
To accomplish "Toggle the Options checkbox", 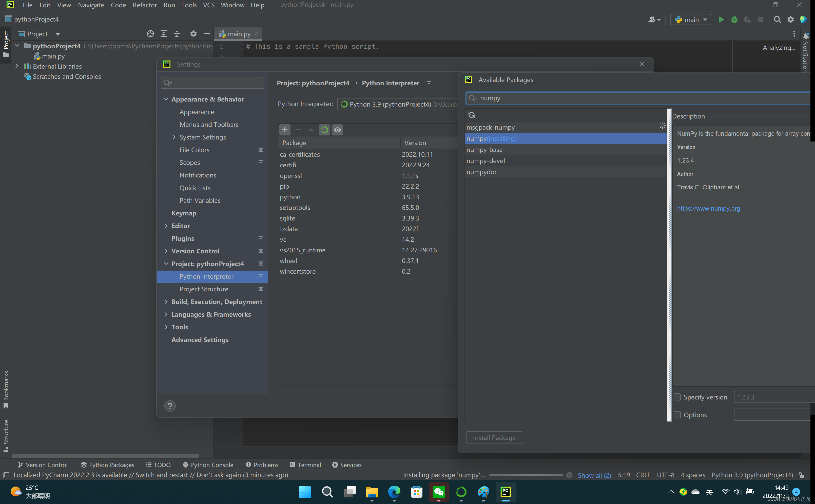I will (x=678, y=414).
